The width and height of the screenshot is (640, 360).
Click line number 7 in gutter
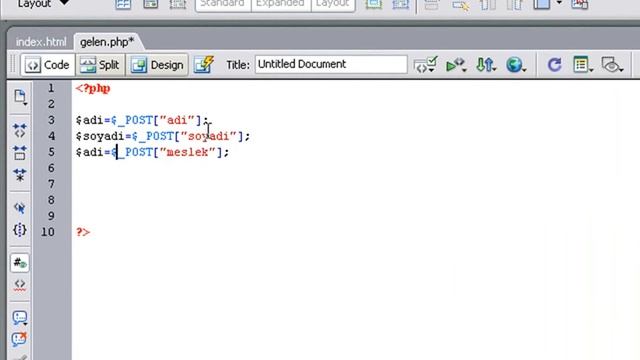point(51,184)
